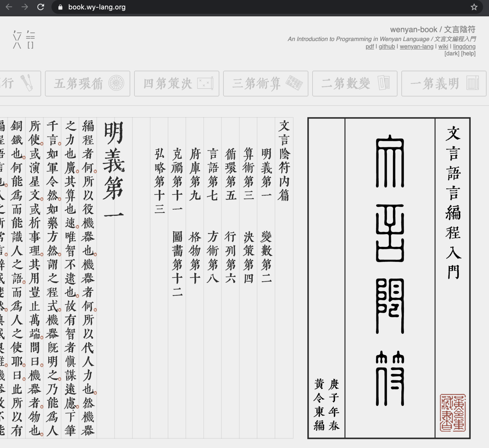
Task: Click the 文言陰符內篇 contents heading
Action: click(x=284, y=160)
